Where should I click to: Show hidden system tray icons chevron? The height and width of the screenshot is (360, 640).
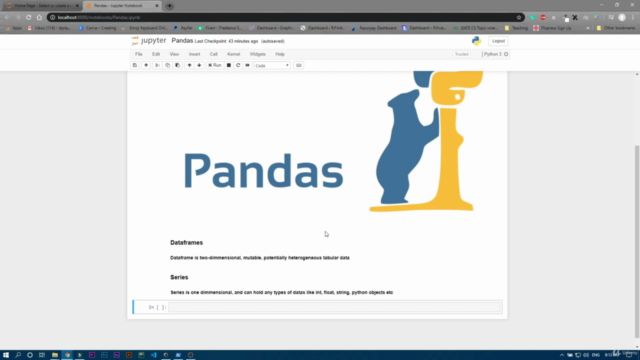tap(562, 355)
